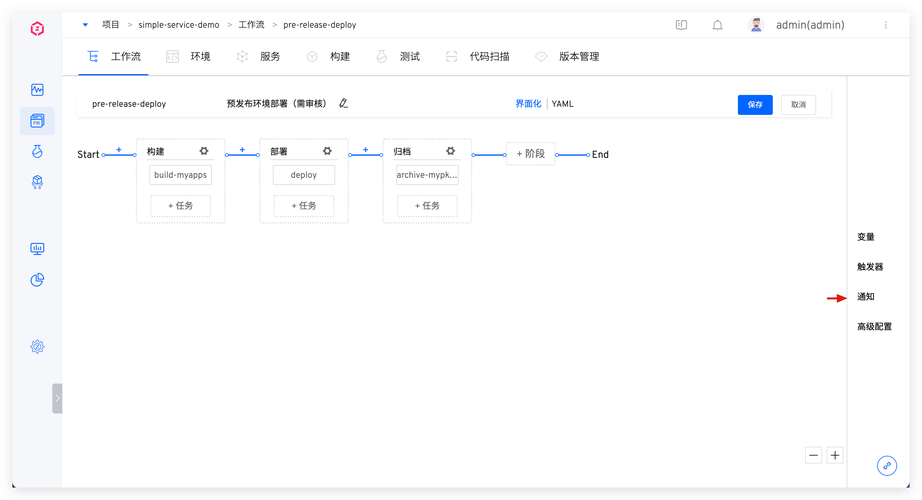Zoom in with the plus button

pos(835,455)
